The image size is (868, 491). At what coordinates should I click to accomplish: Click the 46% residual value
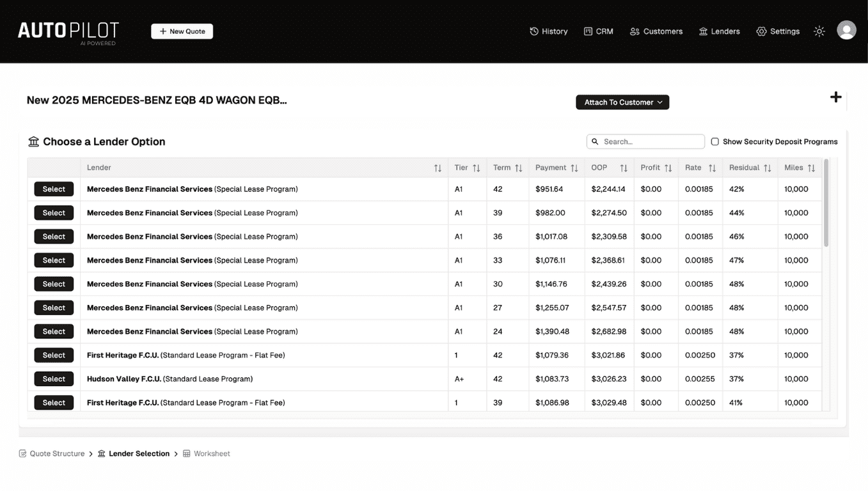(x=736, y=237)
